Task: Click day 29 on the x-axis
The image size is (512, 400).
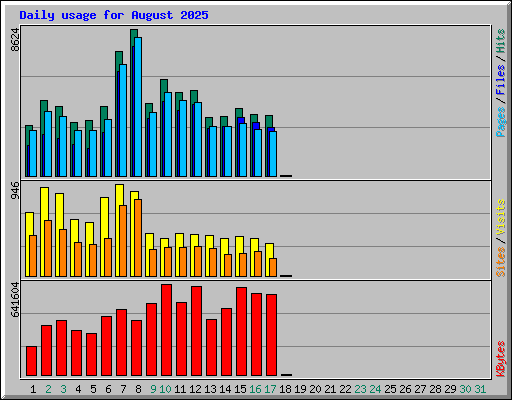Action: point(450,389)
